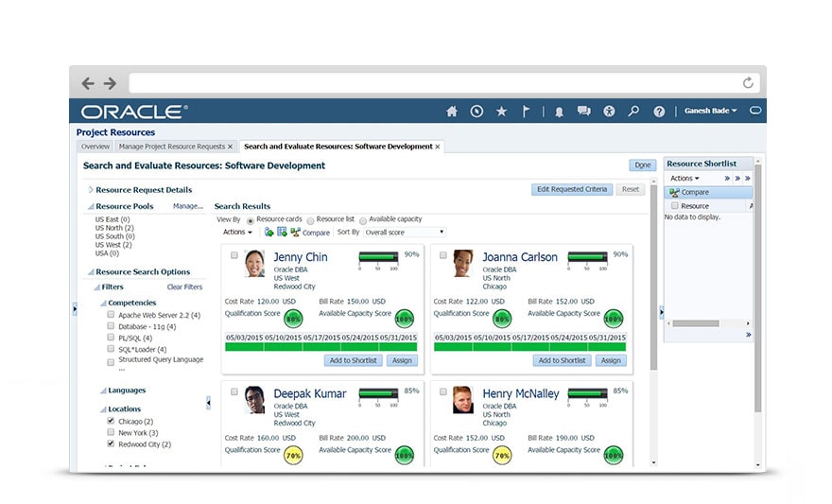The height and width of the screenshot is (504, 832).
Task: Assign Joanna Carlson using Assign button
Action: (x=611, y=360)
